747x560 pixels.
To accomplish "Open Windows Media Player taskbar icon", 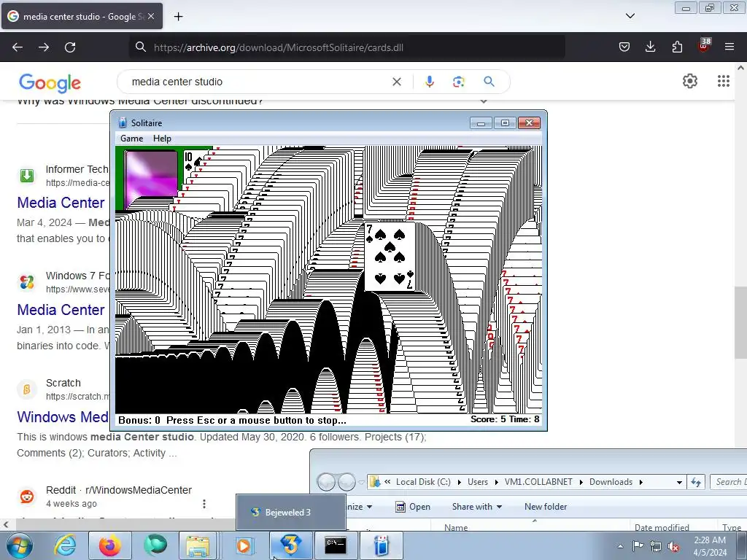I will tap(244, 545).
